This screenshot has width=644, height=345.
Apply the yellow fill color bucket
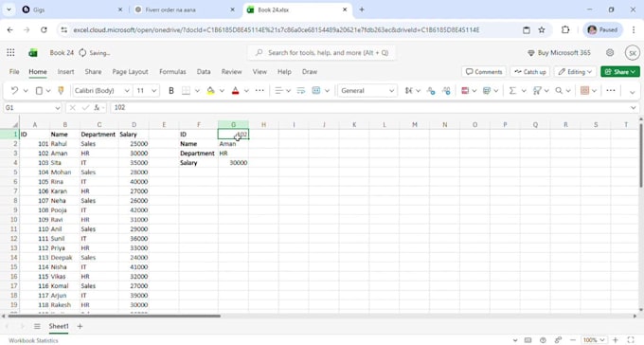(210, 90)
